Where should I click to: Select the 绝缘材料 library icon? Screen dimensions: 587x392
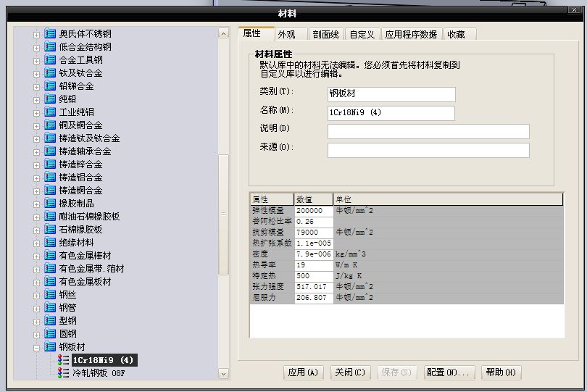(50, 242)
